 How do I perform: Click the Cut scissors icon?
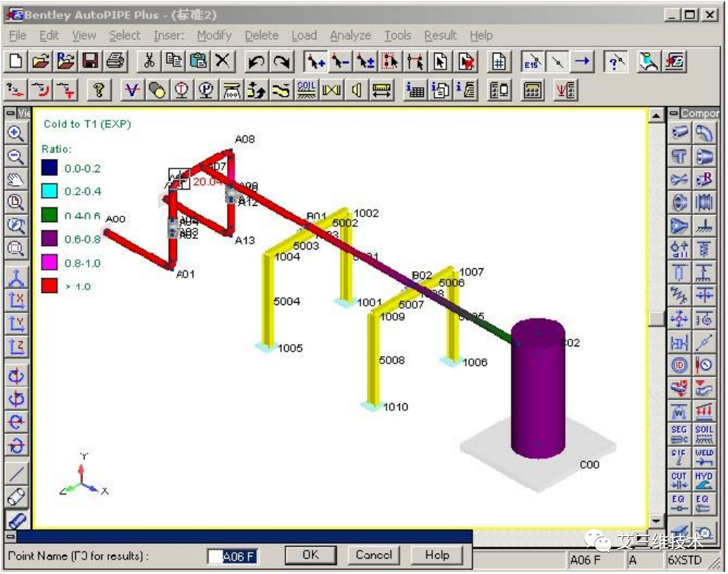click(149, 62)
